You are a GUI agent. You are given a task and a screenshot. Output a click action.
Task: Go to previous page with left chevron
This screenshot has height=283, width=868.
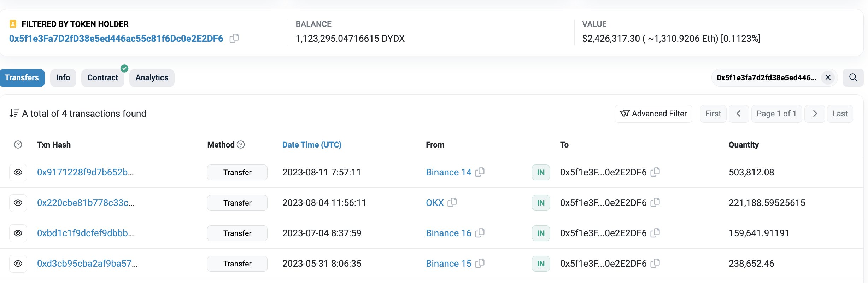738,114
